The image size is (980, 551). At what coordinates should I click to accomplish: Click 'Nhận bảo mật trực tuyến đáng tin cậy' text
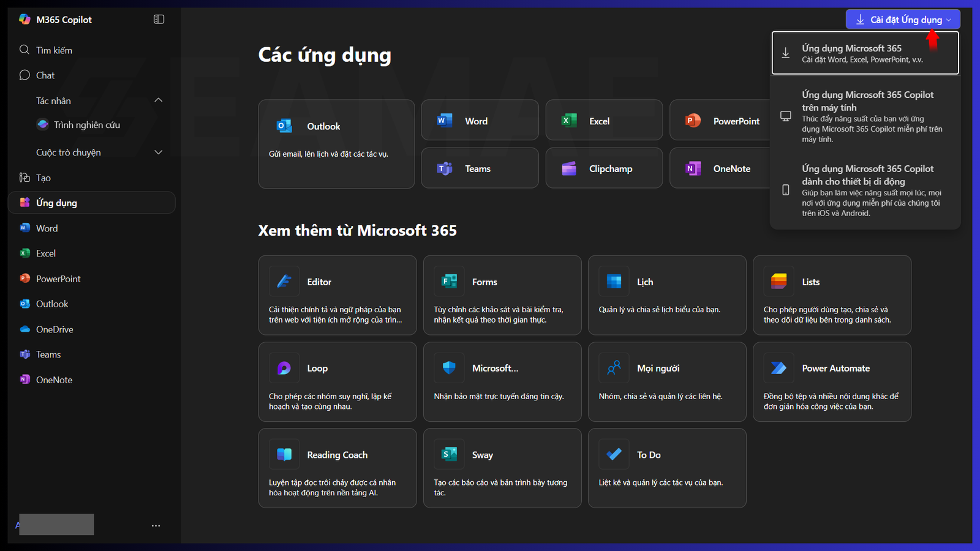pos(499,397)
